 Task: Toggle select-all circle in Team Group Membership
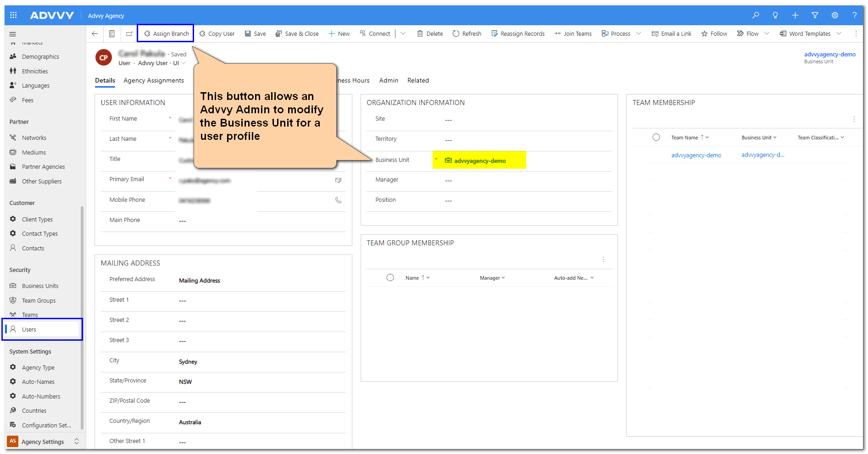coord(390,277)
